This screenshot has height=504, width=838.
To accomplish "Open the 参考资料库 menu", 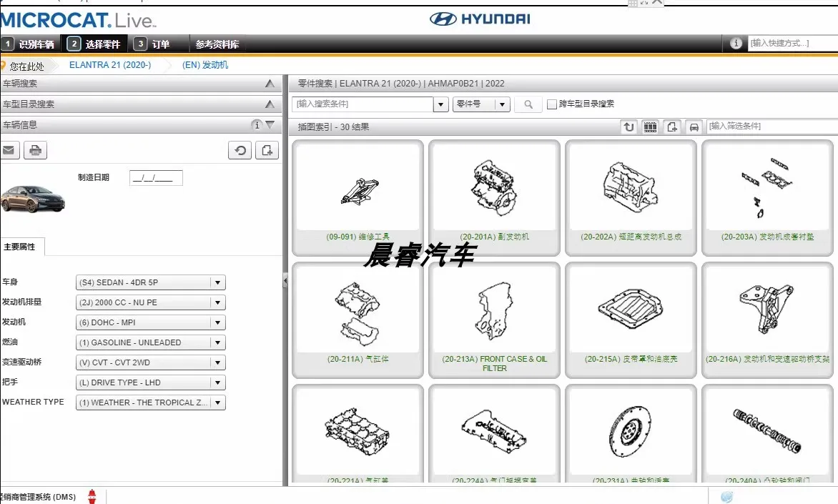I will point(217,43).
